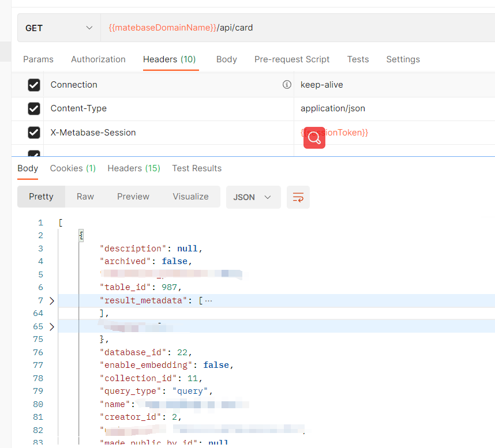This screenshot has width=495, height=448.
Task: Click the X-Metabase-Session header key
Action: (x=93, y=133)
